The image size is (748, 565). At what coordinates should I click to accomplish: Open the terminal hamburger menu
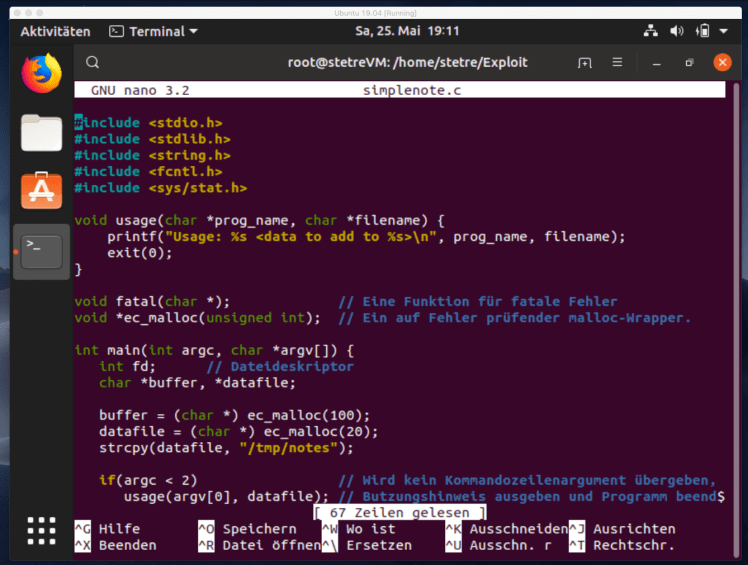click(617, 62)
